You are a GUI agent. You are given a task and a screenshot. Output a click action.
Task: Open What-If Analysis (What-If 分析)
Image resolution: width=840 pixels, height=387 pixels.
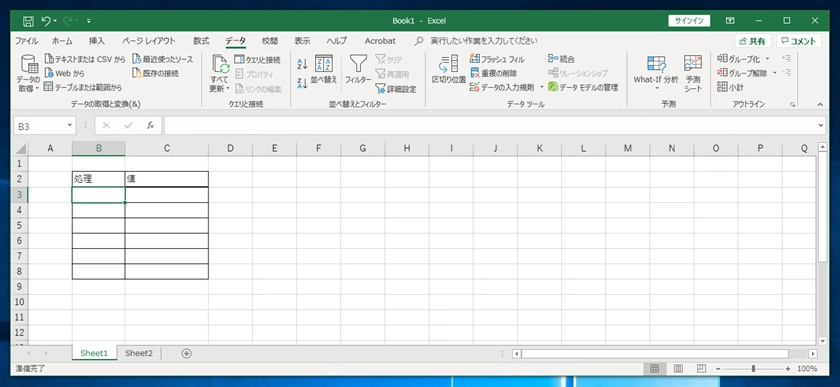pos(656,72)
